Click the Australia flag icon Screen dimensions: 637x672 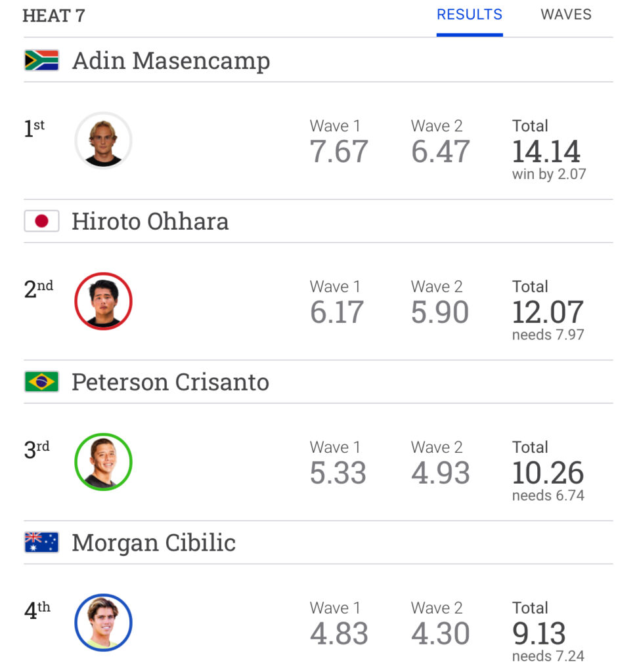pyautogui.click(x=41, y=543)
